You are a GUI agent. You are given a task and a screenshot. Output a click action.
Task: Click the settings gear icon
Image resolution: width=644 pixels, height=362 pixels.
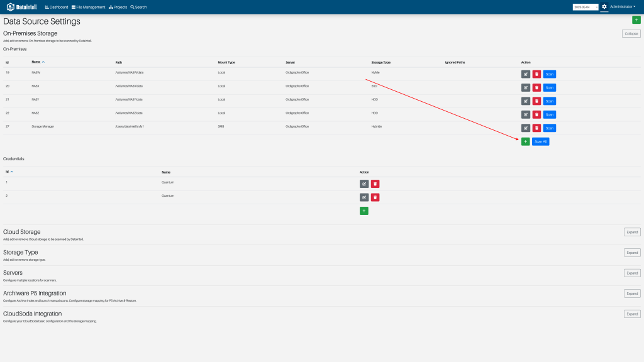click(x=604, y=6)
